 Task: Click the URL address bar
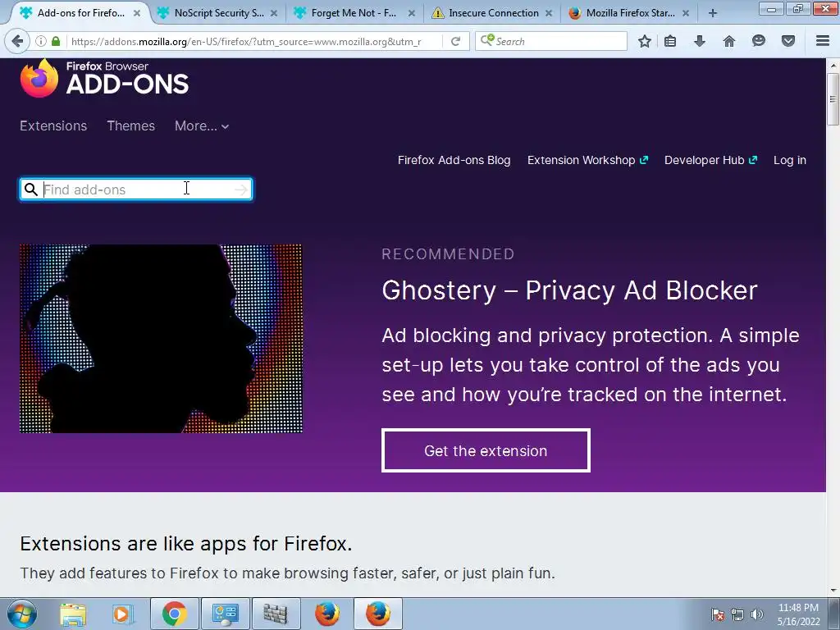(x=252, y=41)
